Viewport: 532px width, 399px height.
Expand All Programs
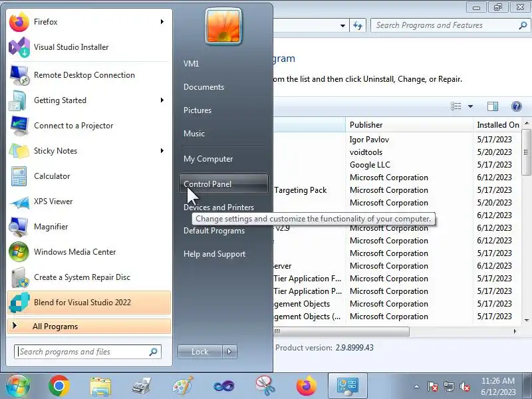[x=89, y=327]
